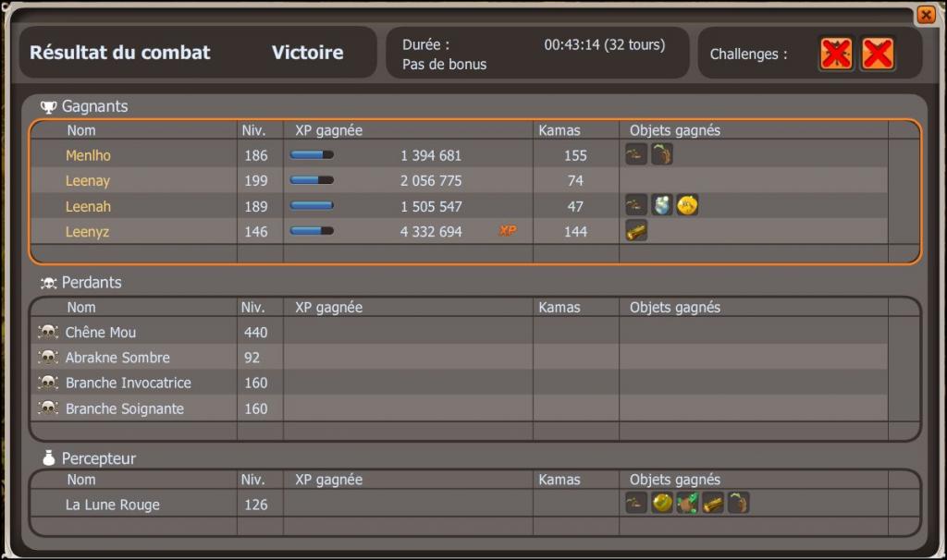The height and width of the screenshot is (560, 947).
Task: Click Leenay's level 199
Action: [255, 181]
